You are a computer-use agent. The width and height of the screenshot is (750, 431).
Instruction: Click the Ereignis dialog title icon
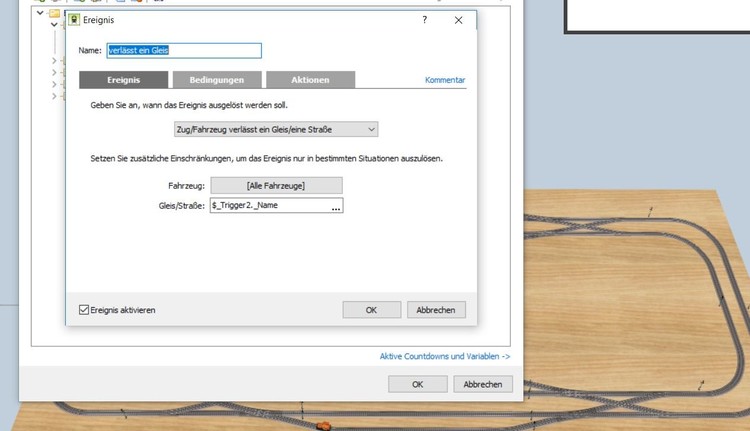point(74,20)
